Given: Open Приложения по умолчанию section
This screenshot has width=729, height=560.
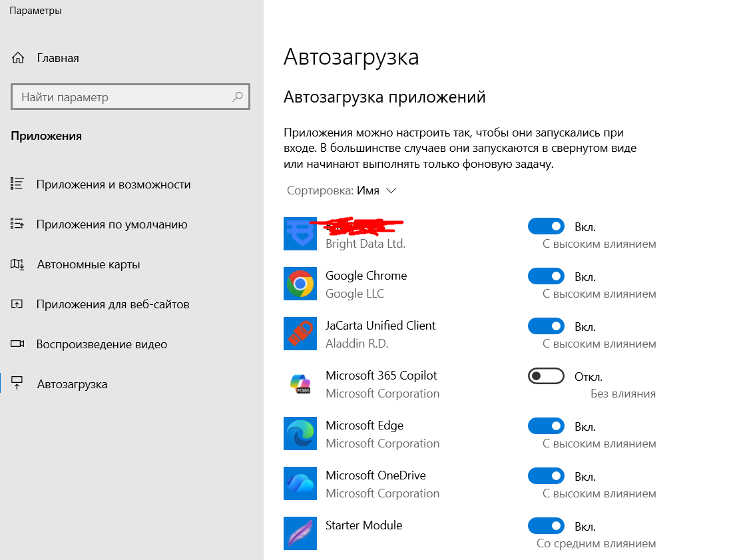Looking at the screenshot, I should point(112,224).
